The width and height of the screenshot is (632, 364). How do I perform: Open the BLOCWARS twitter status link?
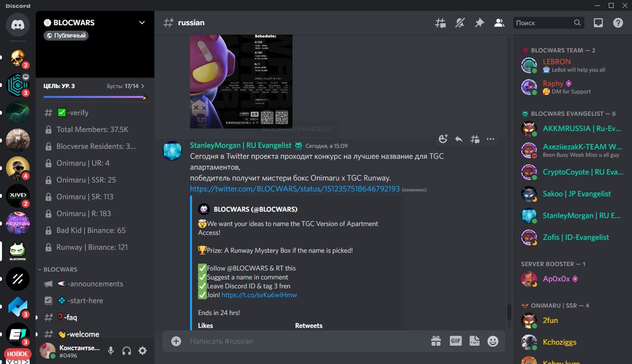tap(295, 188)
